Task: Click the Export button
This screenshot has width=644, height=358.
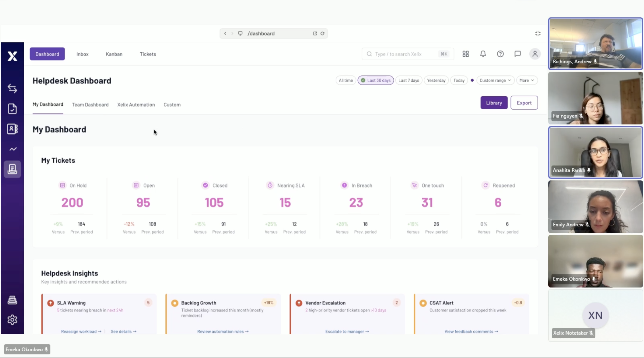Action: [x=524, y=102]
